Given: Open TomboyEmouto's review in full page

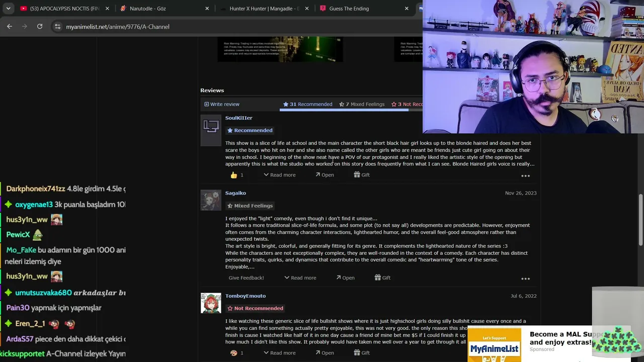Looking at the screenshot, I should coord(325,353).
